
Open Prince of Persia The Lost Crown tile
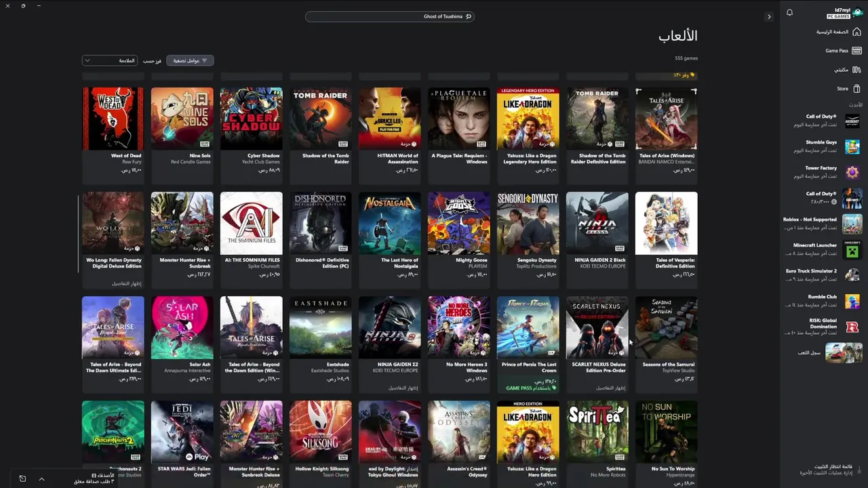coord(528,344)
